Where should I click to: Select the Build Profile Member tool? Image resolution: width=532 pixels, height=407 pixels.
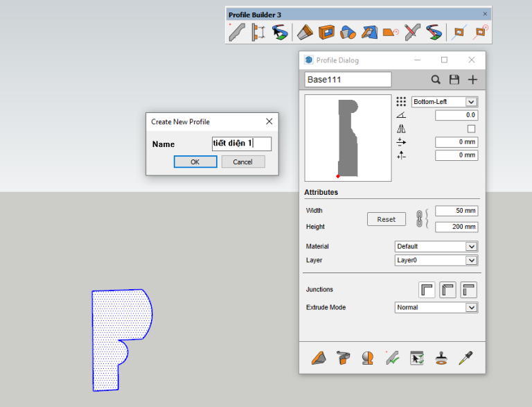click(305, 33)
